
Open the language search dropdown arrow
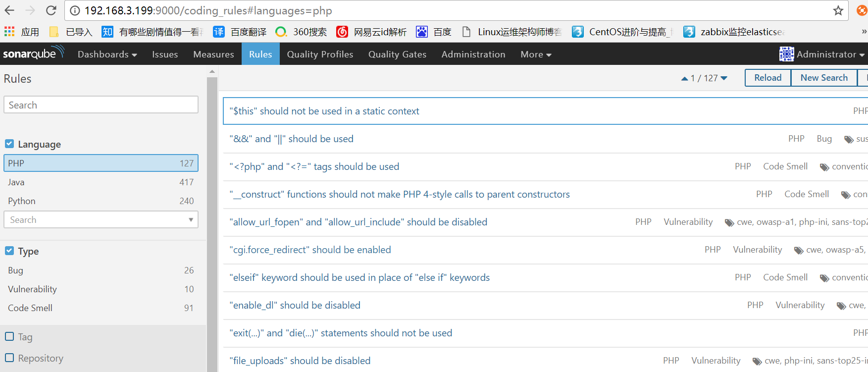[191, 219]
